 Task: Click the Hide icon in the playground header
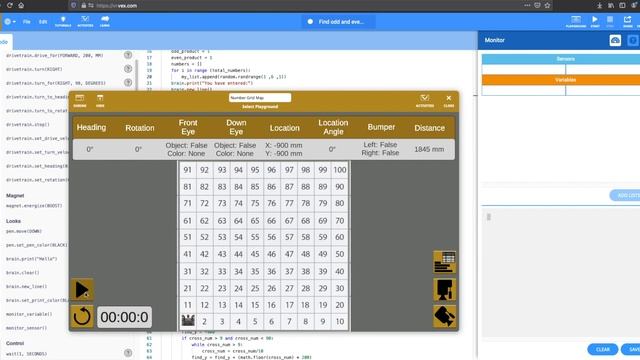pyautogui.click(x=100, y=100)
